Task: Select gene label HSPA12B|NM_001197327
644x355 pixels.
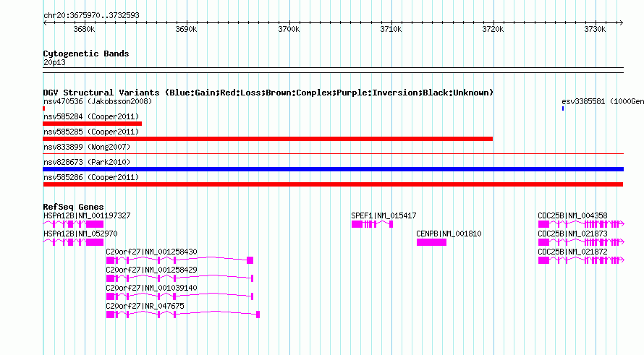Action: pyautogui.click(x=87, y=215)
